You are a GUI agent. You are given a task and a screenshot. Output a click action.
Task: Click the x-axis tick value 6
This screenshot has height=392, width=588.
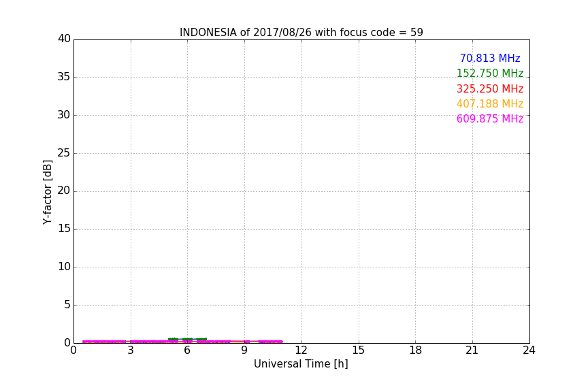tap(187, 350)
